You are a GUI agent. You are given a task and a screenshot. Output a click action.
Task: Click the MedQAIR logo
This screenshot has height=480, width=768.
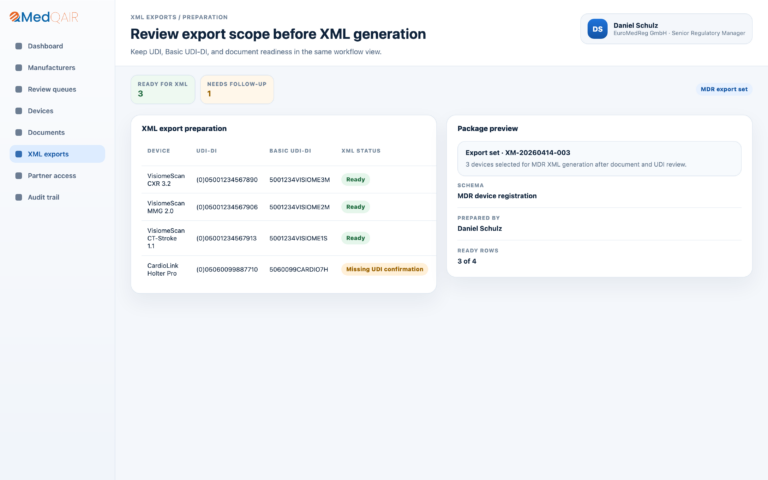(44, 17)
